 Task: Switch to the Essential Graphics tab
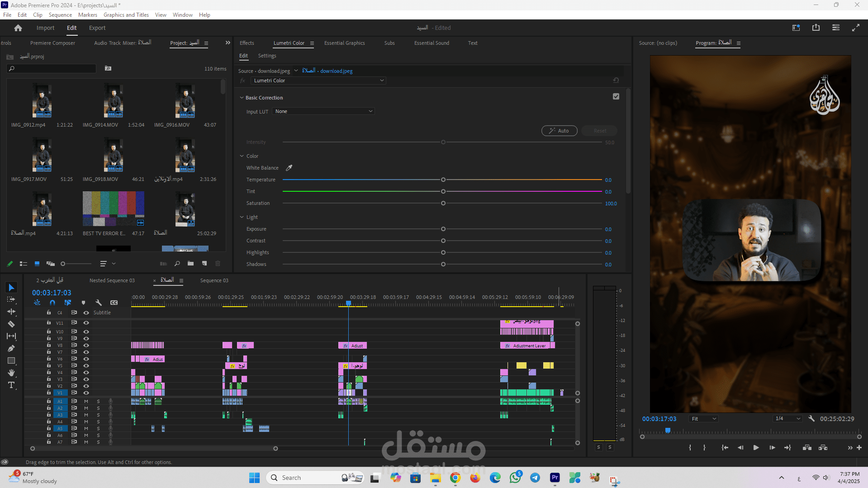coord(345,43)
